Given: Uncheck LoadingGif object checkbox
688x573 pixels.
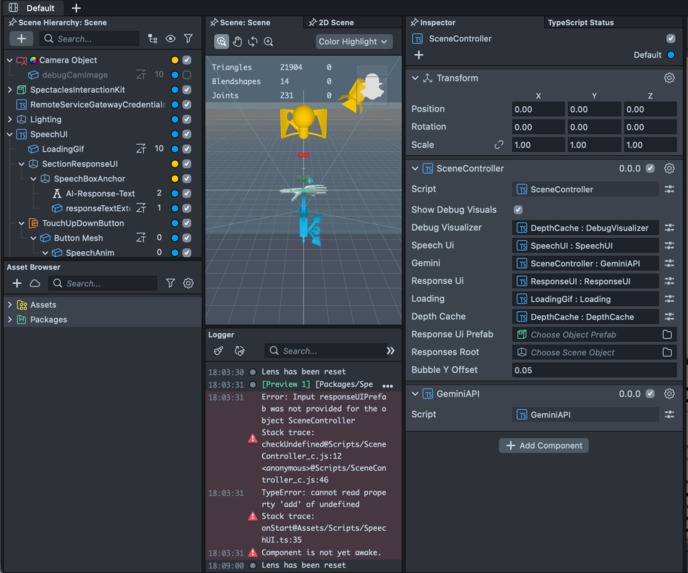Looking at the screenshot, I should (x=187, y=149).
